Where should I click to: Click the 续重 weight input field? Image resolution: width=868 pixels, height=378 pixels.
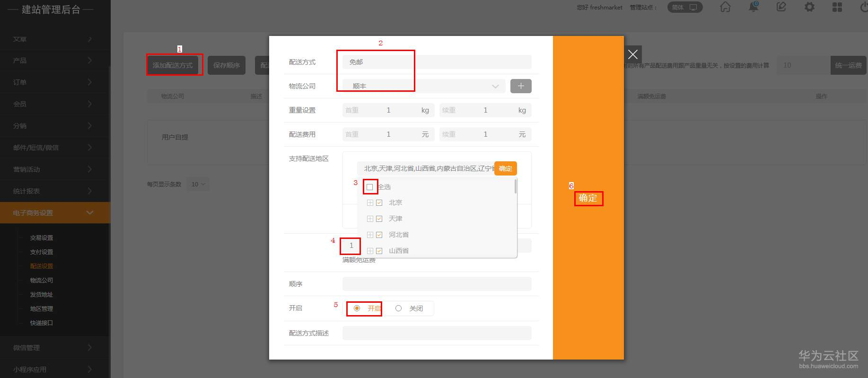tap(485, 110)
